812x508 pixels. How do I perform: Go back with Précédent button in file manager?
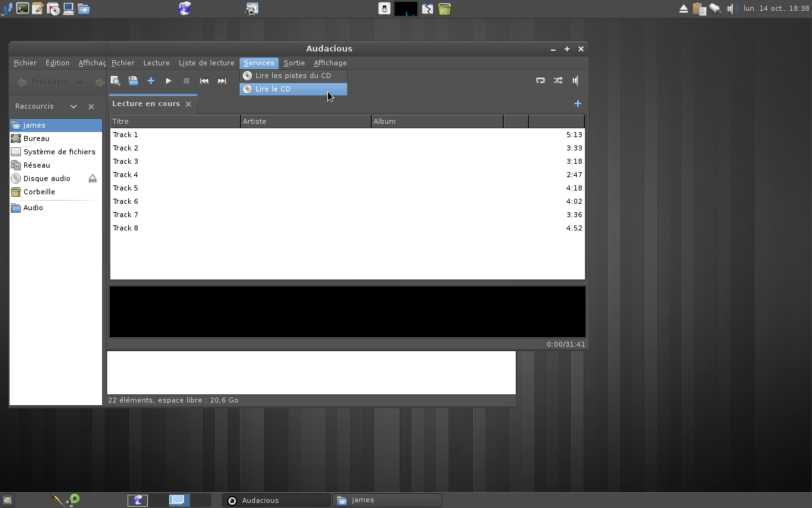coord(43,82)
